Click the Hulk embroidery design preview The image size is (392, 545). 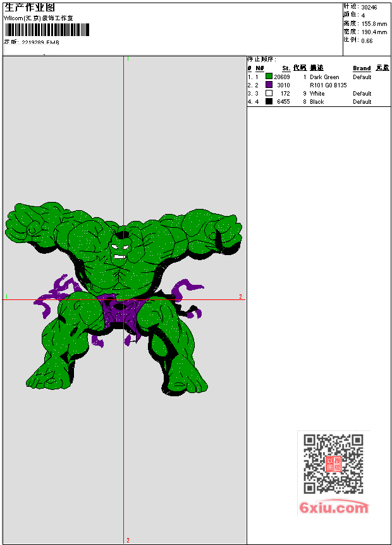click(124, 299)
